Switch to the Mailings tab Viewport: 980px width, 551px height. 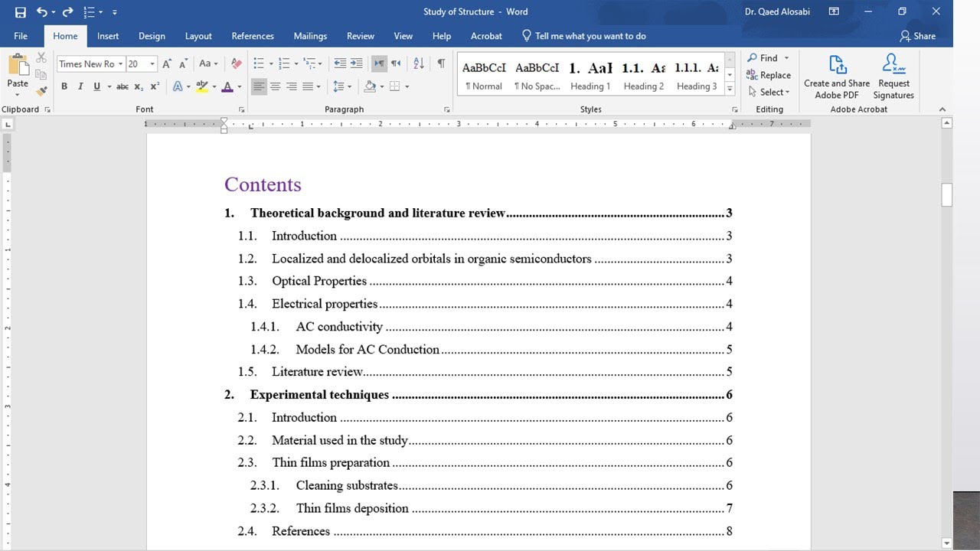[310, 36]
